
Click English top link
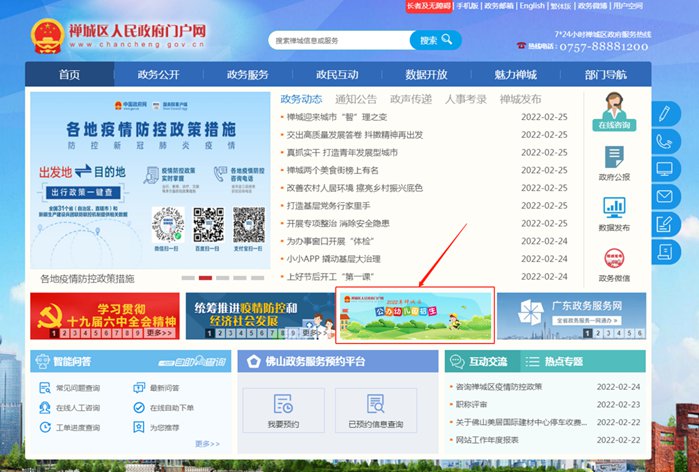(x=532, y=6)
